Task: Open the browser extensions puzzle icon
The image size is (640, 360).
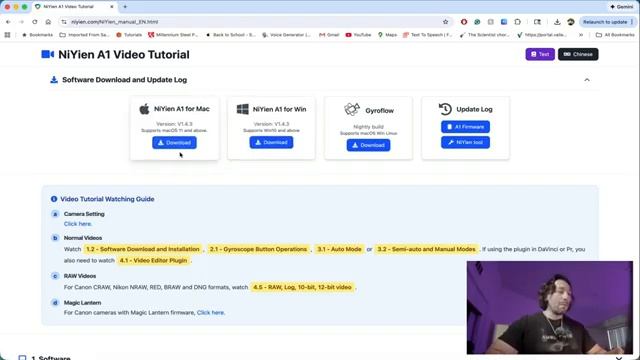Action: coord(518,22)
